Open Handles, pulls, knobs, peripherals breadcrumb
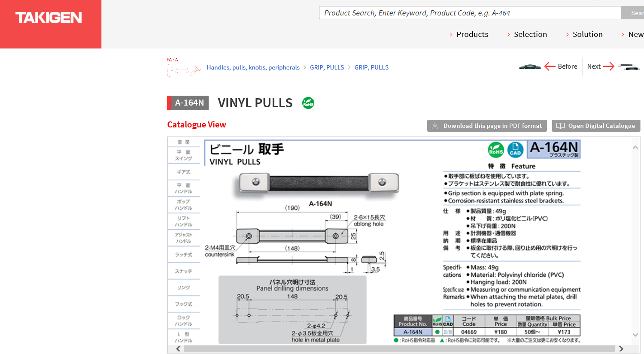 [x=253, y=67]
